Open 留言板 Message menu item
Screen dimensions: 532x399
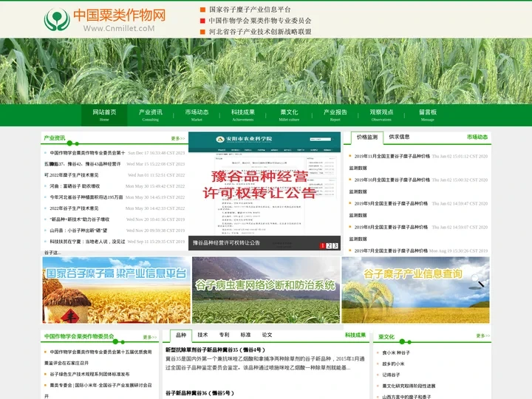[428, 115]
